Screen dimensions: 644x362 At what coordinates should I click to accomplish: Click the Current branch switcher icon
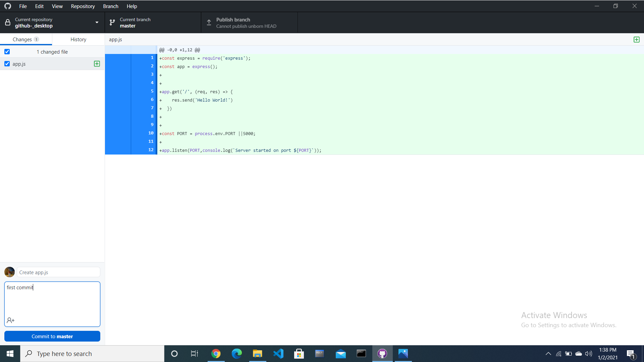(113, 22)
